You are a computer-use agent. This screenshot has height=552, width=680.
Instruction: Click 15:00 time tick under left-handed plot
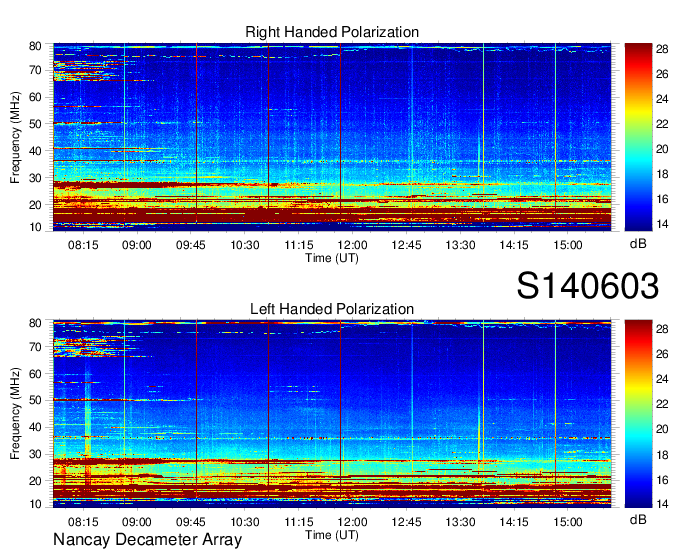tap(568, 522)
